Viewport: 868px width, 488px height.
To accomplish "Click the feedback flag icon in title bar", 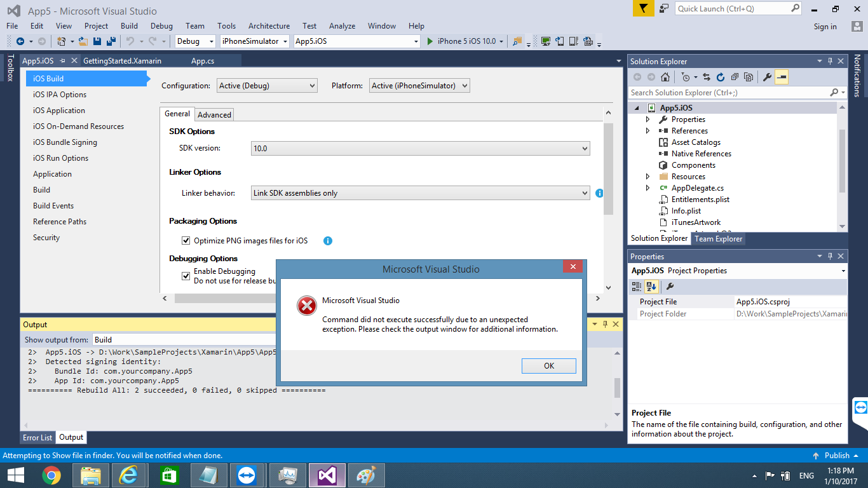I will pos(644,8).
